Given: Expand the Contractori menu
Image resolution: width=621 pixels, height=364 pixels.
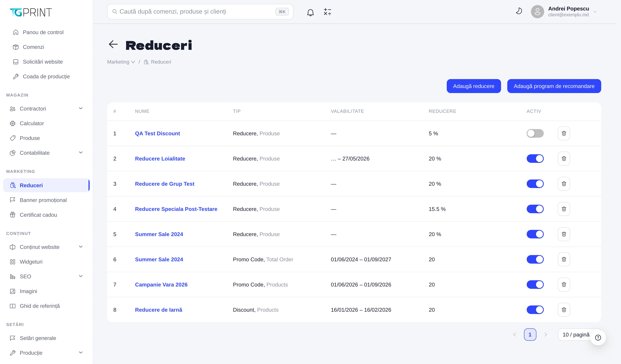Looking at the screenshot, I should pos(46,109).
